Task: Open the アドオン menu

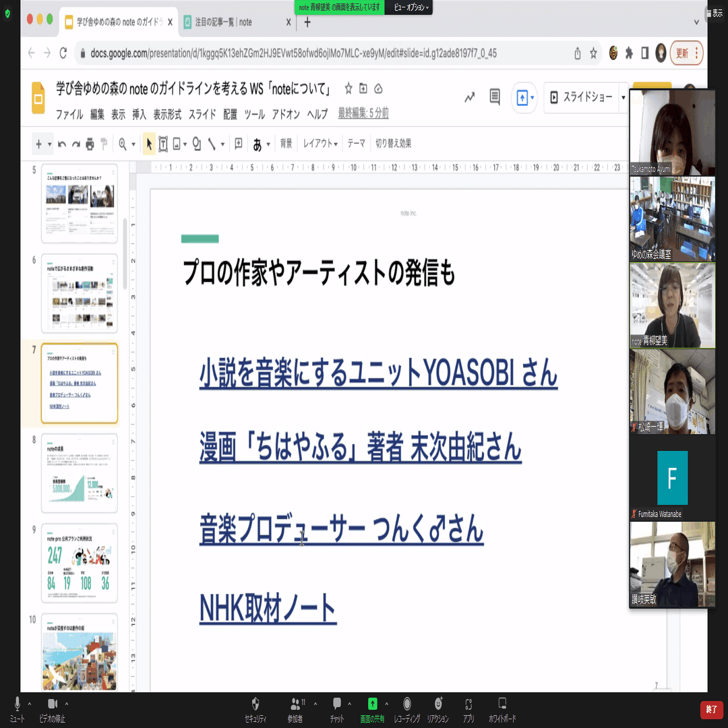Action: [x=286, y=114]
